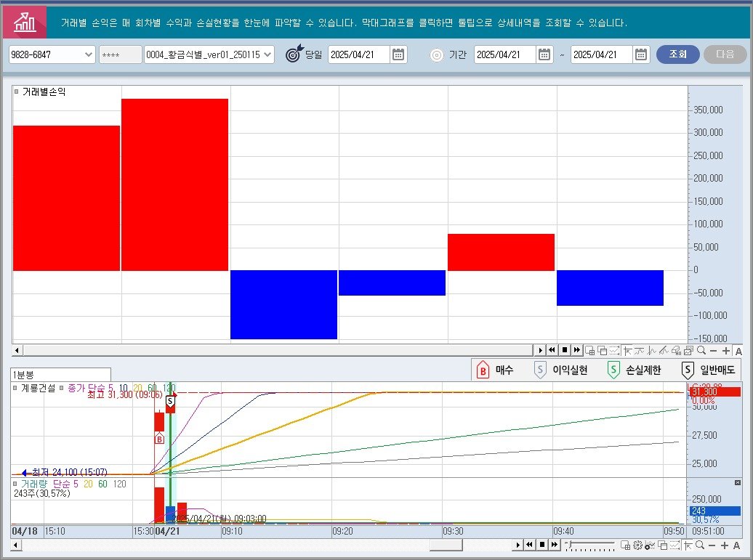Click the tallest red profit bar
Image resolution: width=753 pixels, height=560 pixels.
pyautogui.click(x=174, y=184)
